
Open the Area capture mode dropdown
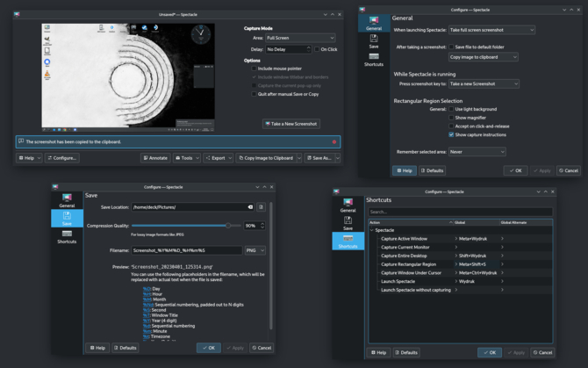point(300,38)
